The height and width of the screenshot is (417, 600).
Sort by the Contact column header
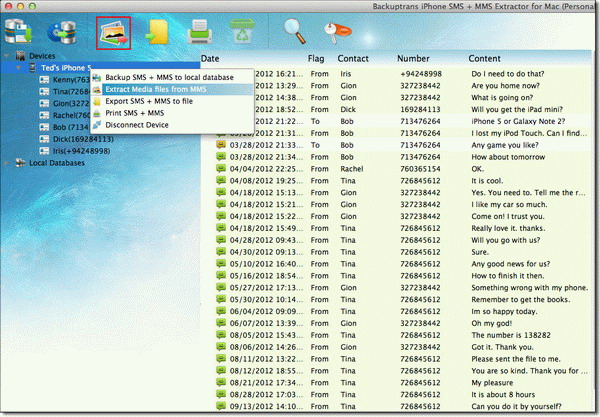(x=353, y=59)
